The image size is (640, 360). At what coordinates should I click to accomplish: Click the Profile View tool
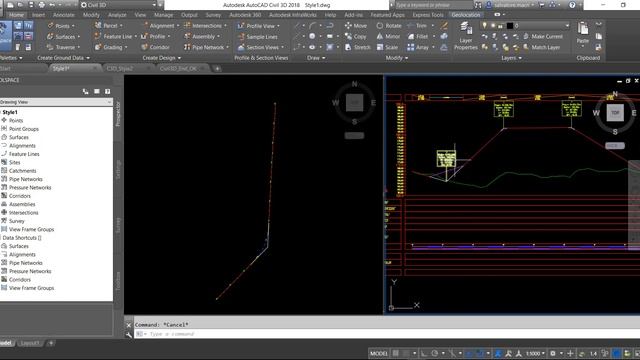click(x=259, y=26)
